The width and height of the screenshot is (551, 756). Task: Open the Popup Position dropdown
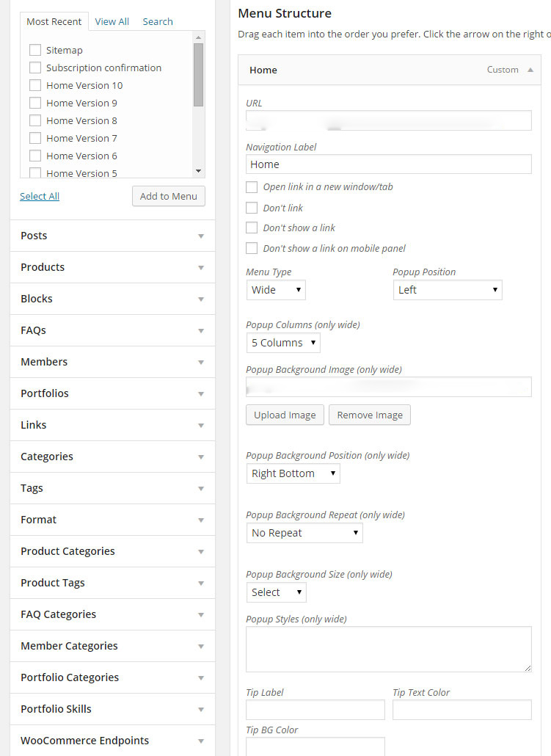pos(448,290)
